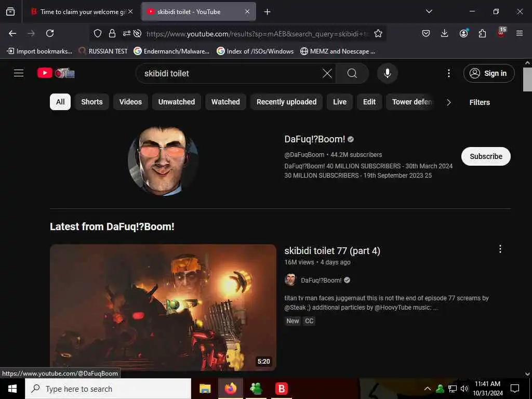Open the red B app on taskbar
Viewport: 532px width, 399px height.
pos(281,389)
